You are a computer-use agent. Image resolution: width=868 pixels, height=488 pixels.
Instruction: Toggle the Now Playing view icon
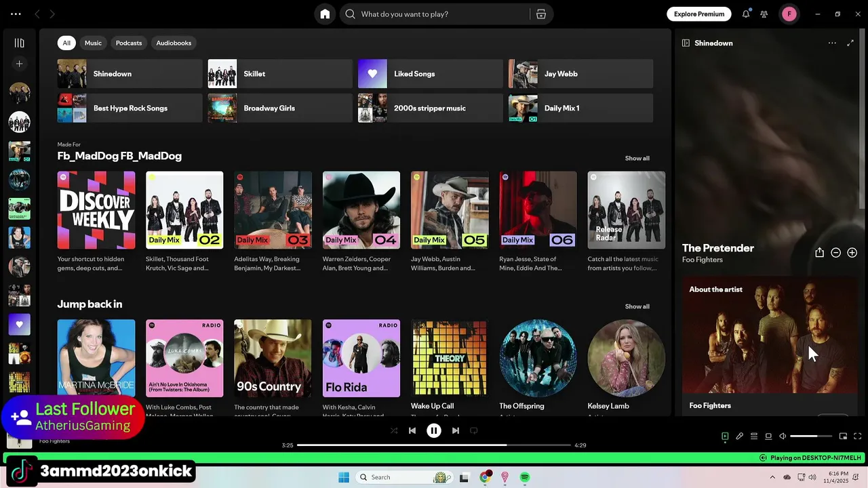(x=725, y=436)
